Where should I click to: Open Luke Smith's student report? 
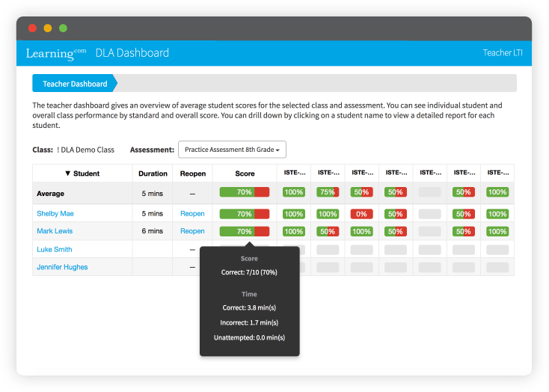coord(55,249)
